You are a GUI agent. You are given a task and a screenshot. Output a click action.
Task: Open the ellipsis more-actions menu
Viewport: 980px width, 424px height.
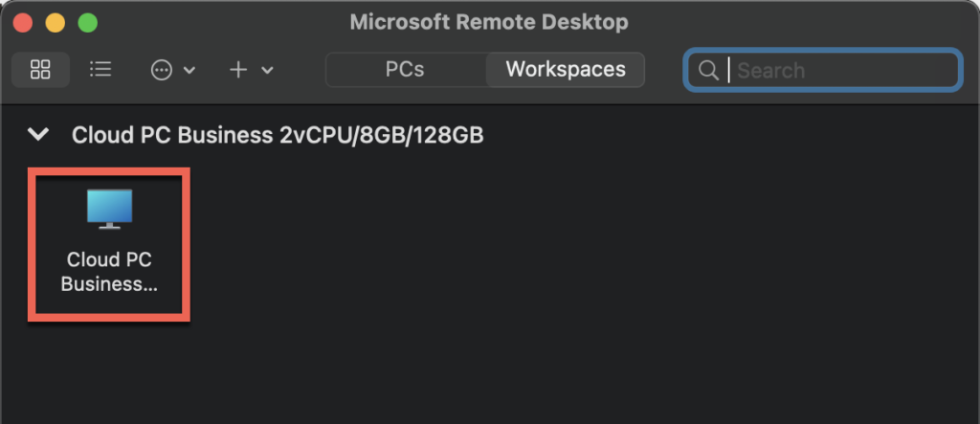(162, 70)
